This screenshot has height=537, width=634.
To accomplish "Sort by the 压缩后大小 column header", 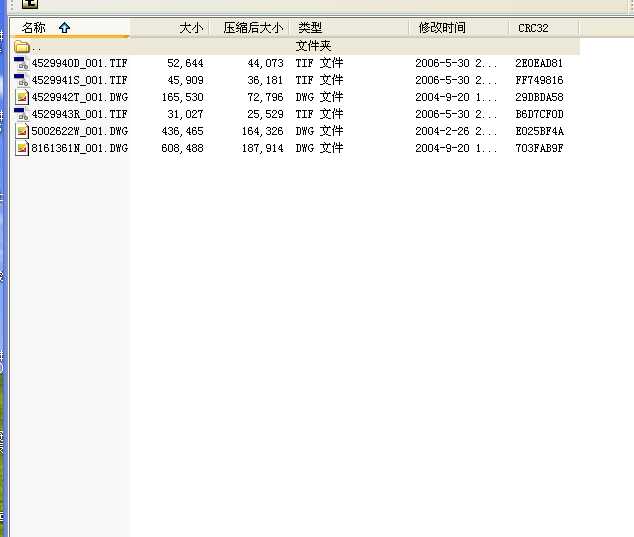I will (249, 28).
